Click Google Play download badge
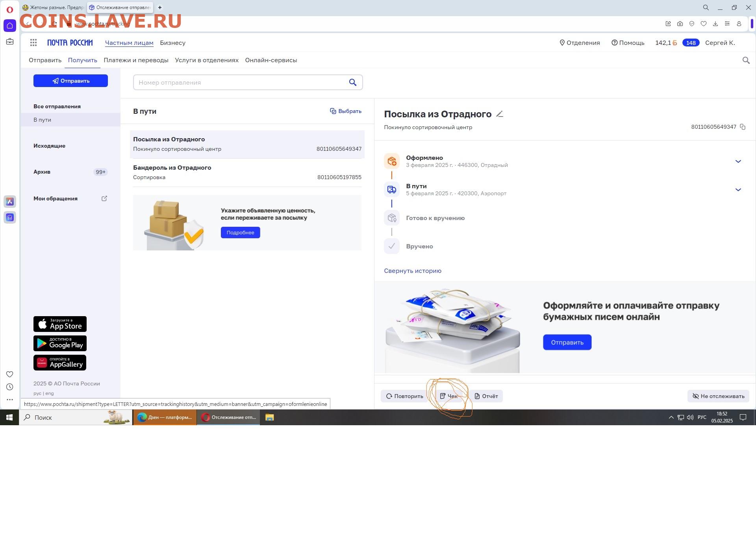This screenshot has height=552, width=756. [x=60, y=343]
